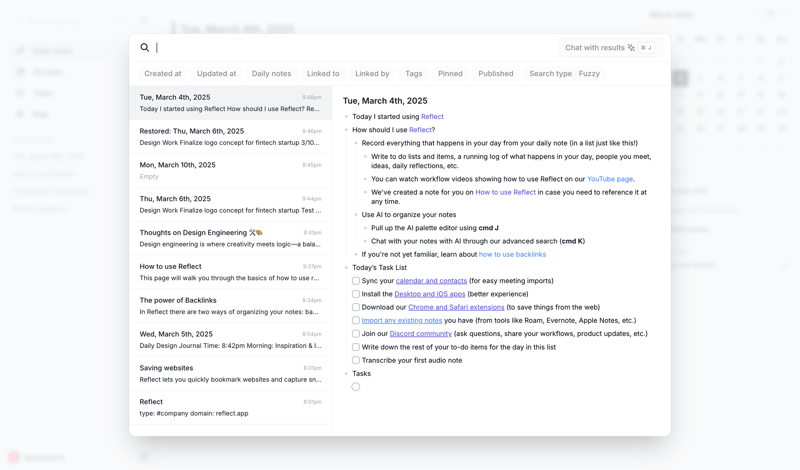Click Reflect link after 'started using'

[x=432, y=116]
